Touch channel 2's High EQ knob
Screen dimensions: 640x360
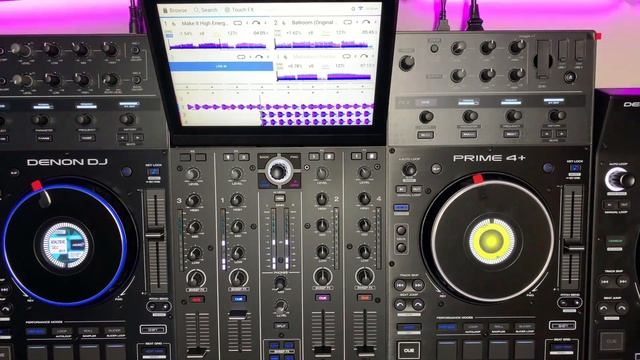click(322, 199)
